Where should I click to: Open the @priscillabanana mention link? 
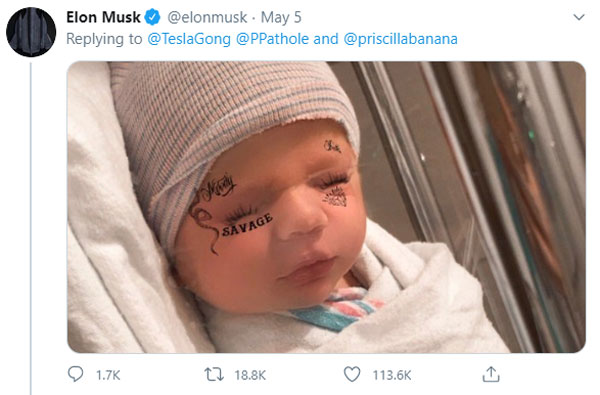click(400, 39)
